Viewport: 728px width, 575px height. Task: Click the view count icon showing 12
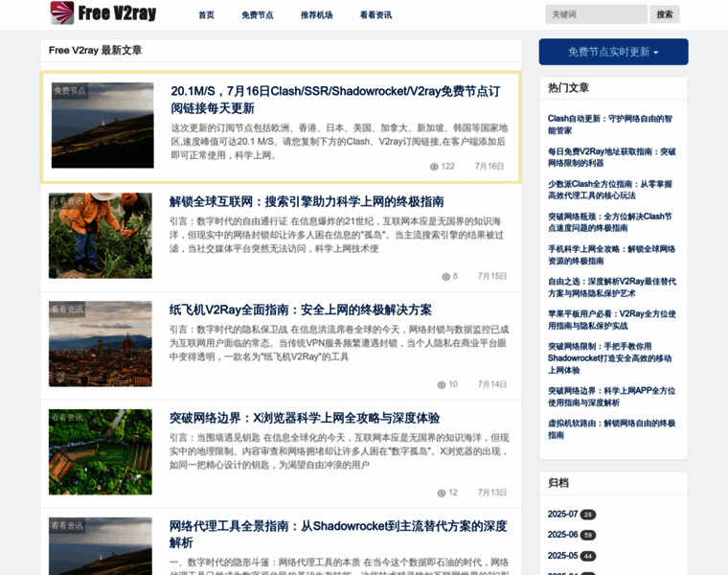(442, 493)
